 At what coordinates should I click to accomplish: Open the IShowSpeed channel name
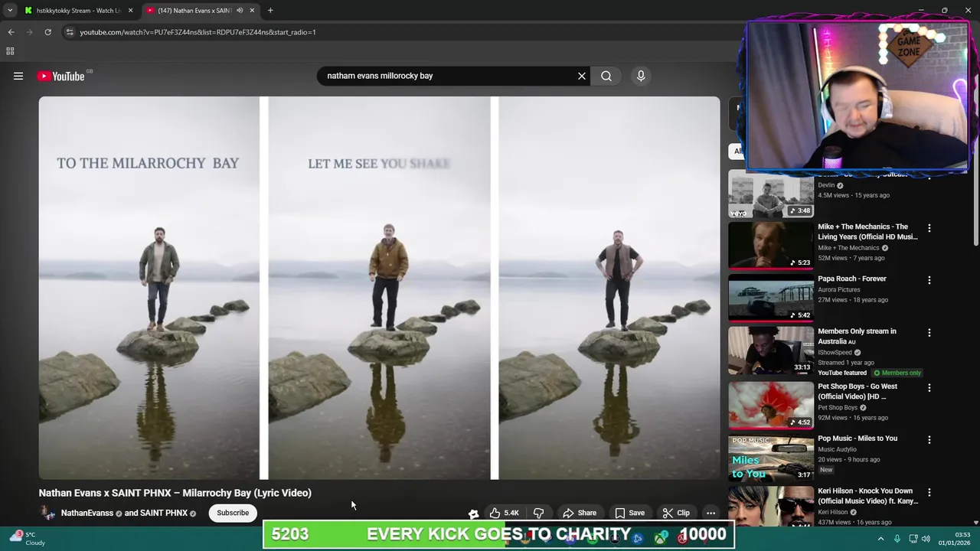click(x=835, y=352)
